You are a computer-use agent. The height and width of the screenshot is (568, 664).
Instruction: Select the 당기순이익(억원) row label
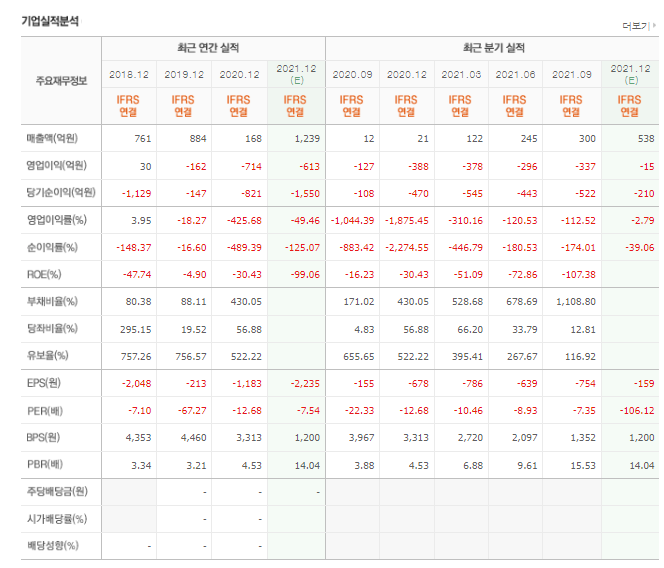pyautogui.click(x=61, y=192)
